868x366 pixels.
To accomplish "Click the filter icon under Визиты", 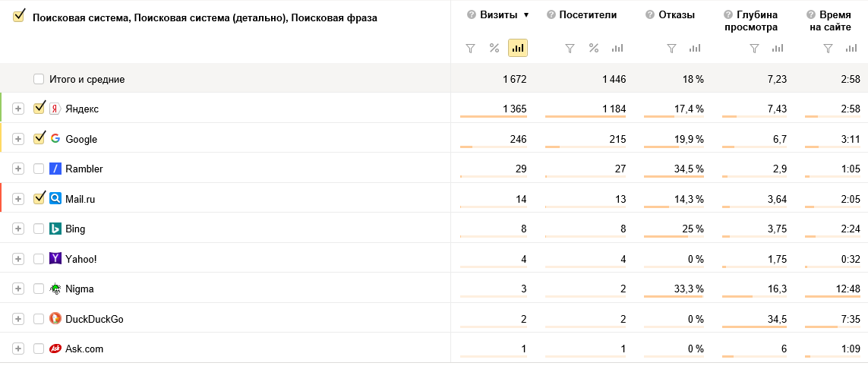I will click(x=471, y=49).
